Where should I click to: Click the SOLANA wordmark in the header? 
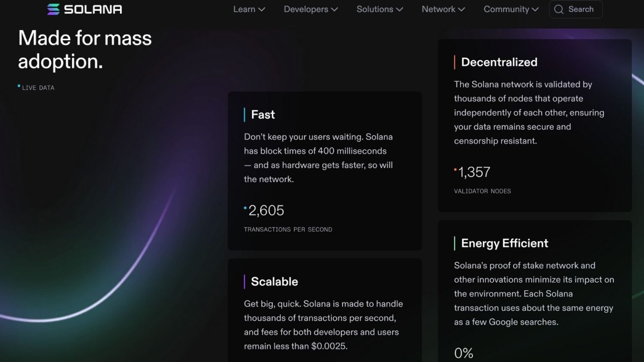(93, 9)
